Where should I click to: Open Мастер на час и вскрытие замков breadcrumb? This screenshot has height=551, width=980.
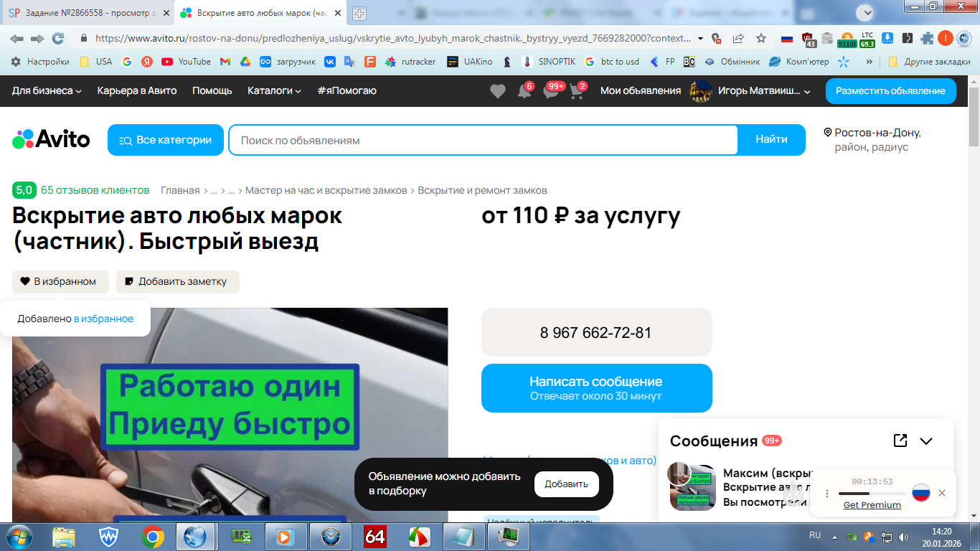(x=326, y=190)
